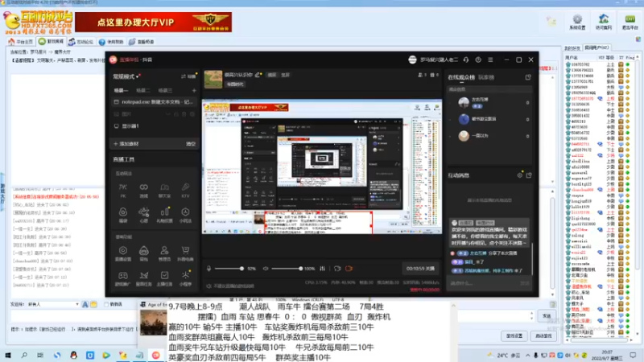Open the Douyin e-commerce cart icon

coord(185,253)
